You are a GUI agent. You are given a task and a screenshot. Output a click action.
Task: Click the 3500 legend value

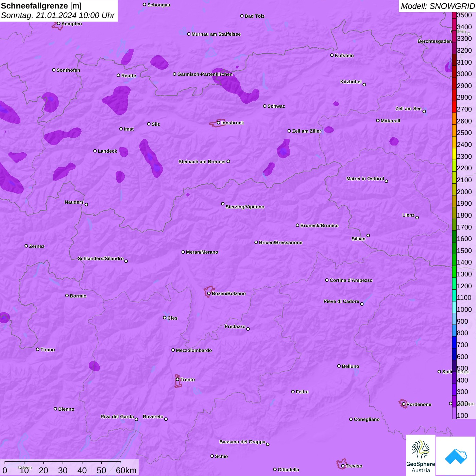point(464,15)
